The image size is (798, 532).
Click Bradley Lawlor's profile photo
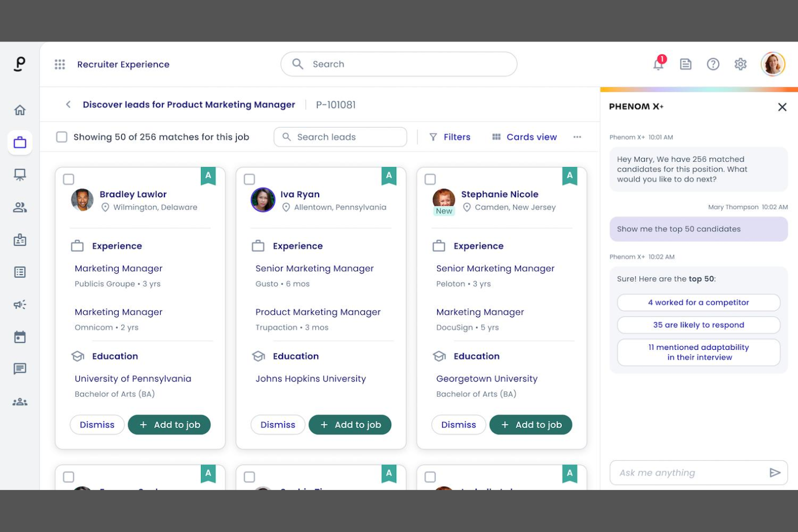82,200
